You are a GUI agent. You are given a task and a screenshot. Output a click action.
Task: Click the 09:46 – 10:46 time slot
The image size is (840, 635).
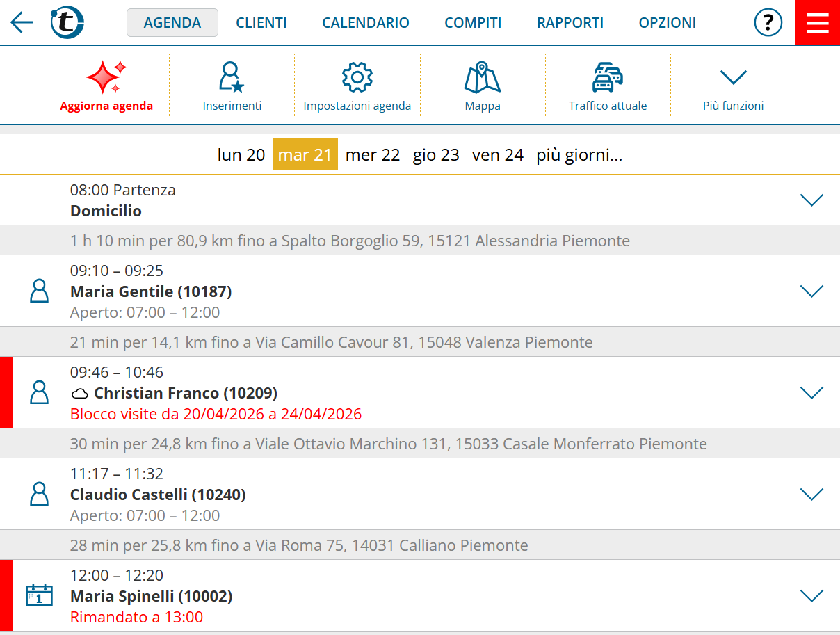tap(117, 372)
